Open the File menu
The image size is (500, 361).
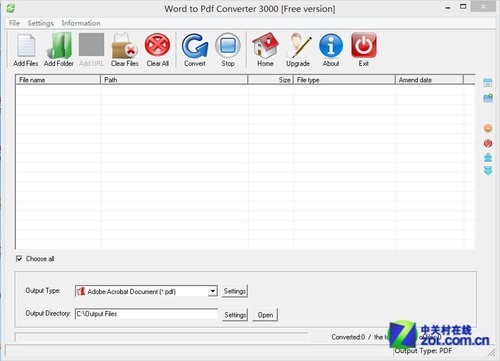click(14, 23)
